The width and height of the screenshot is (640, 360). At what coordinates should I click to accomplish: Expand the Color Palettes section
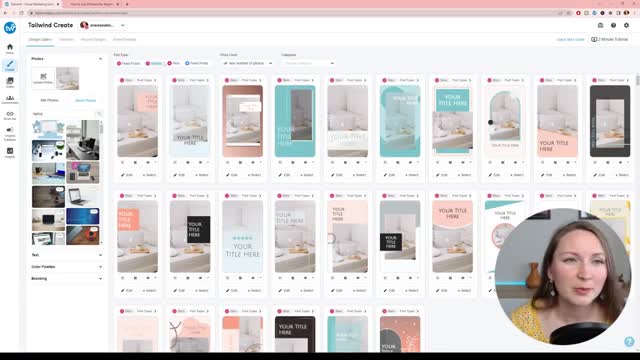tap(67, 267)
